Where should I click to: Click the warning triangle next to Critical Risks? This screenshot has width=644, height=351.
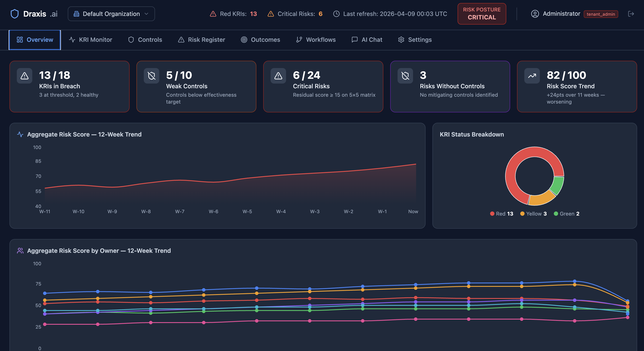point(271,14)
